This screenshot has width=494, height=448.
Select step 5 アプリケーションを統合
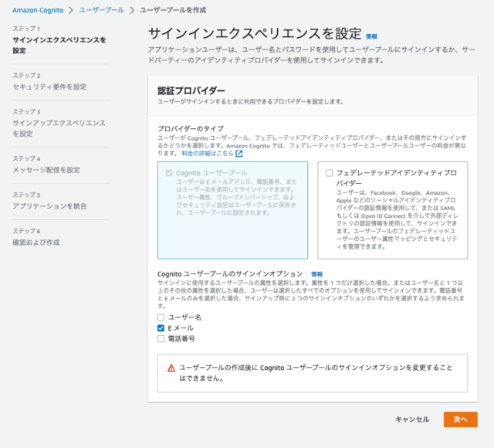49,206
